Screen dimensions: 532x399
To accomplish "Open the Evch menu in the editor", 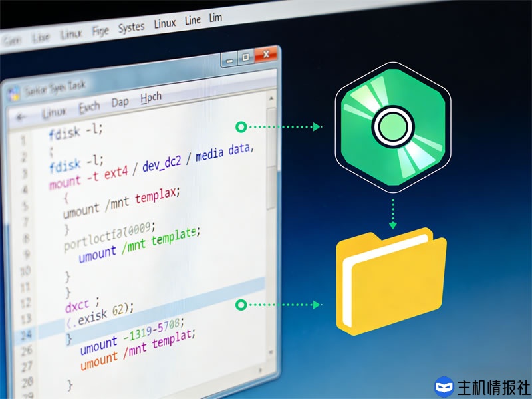I will click(x=89, y=107).
